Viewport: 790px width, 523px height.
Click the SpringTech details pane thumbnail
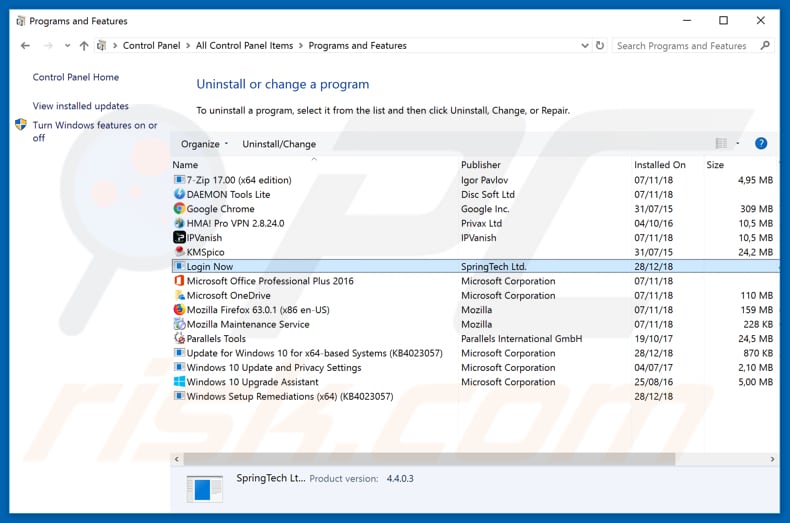(x=204, y=489)
